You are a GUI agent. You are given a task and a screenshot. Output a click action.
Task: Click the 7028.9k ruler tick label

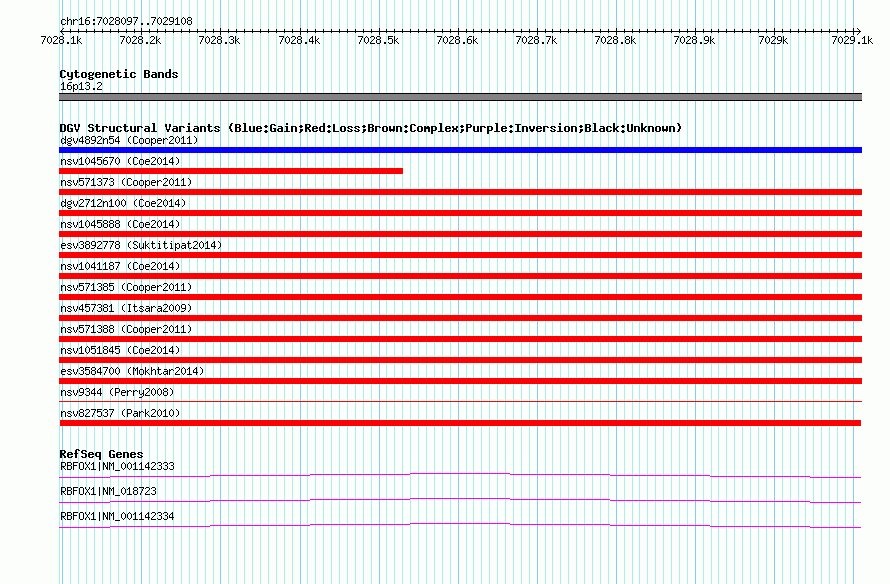(694, 40)
